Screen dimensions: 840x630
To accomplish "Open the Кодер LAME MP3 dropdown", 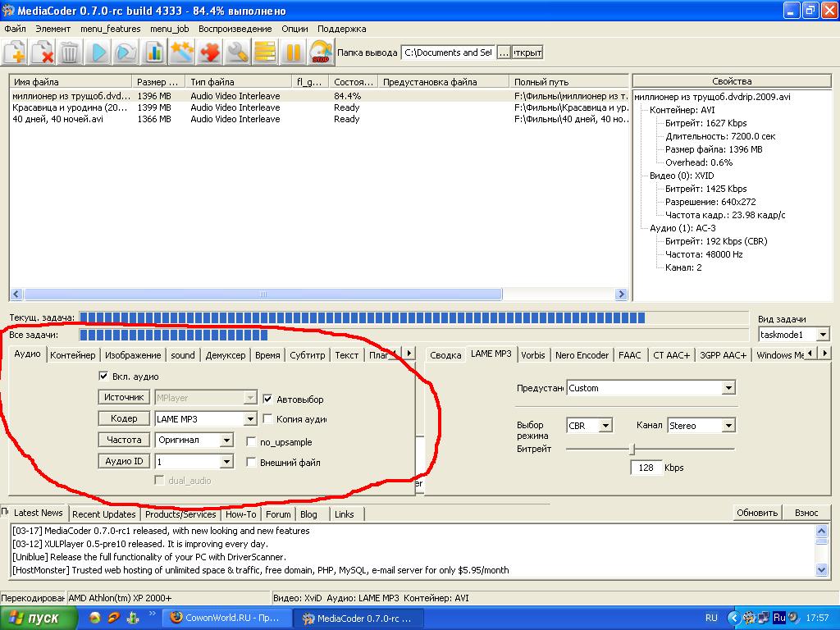I will (x=250, y=418).
